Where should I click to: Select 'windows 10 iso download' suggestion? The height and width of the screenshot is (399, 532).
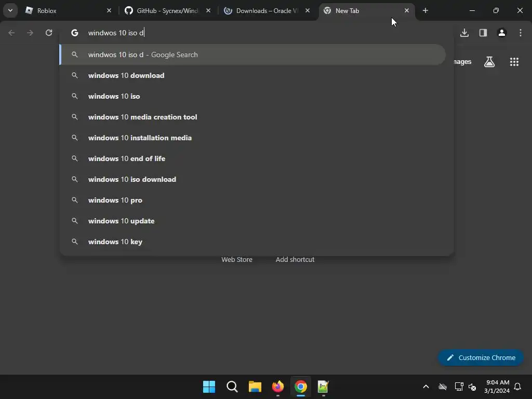(253, 179)
